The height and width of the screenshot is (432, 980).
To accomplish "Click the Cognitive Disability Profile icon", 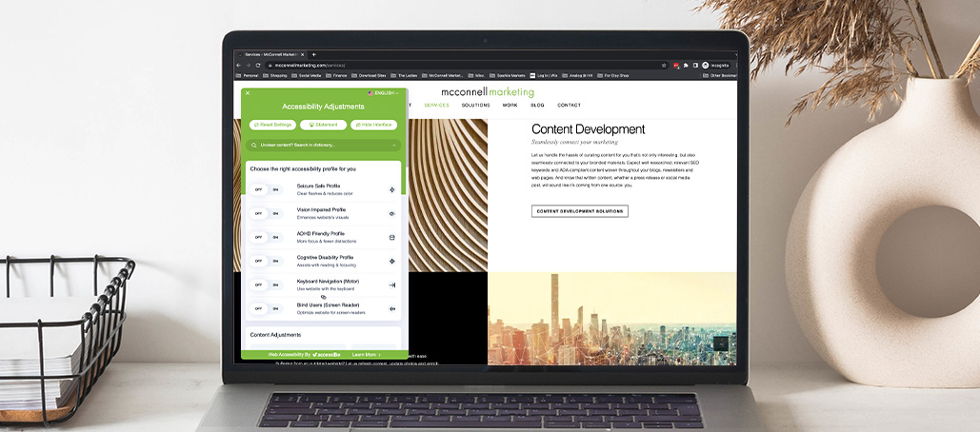I will coord(392,261).
